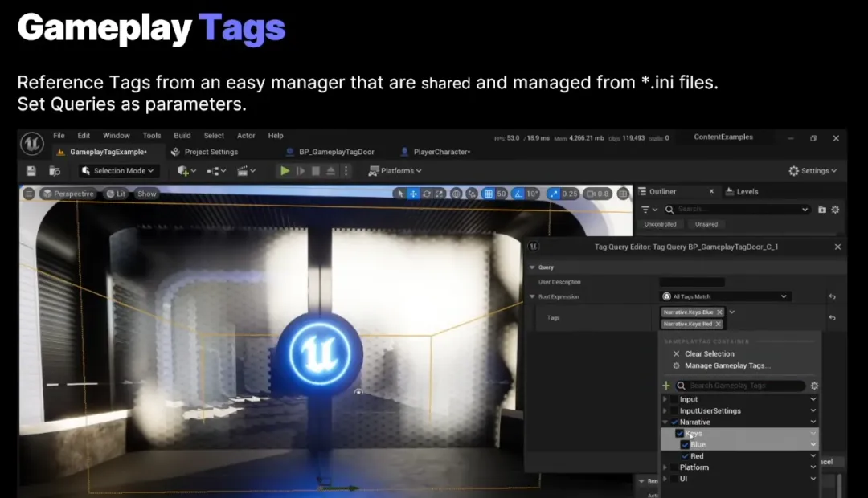Reset Root Expression to default arrow
This screenshot has height=498, width=868.
(832, 296)
